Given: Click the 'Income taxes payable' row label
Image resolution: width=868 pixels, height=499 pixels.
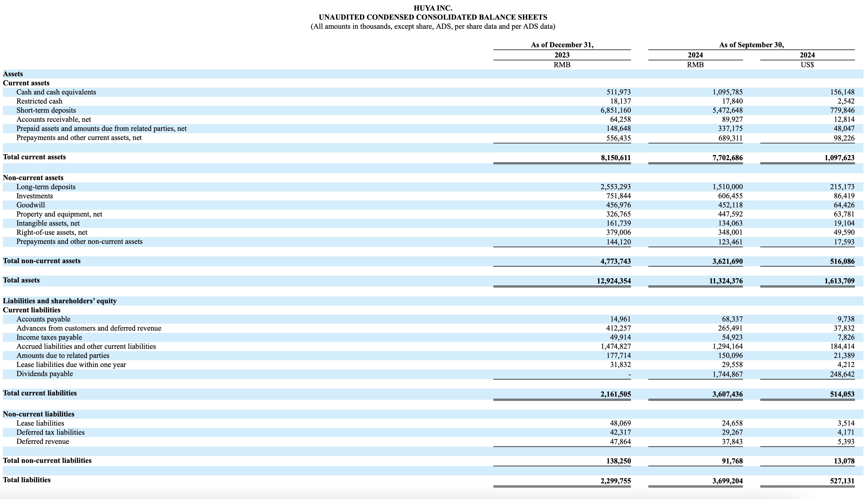Looking at the screenshot, I should point(49,337).
